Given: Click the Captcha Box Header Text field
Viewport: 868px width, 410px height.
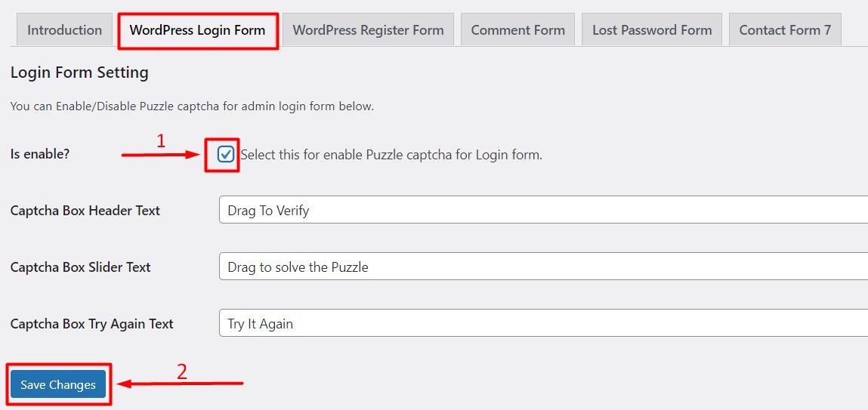Looking at the screenshot, I should pyautogui.click(x=544, y=210).
